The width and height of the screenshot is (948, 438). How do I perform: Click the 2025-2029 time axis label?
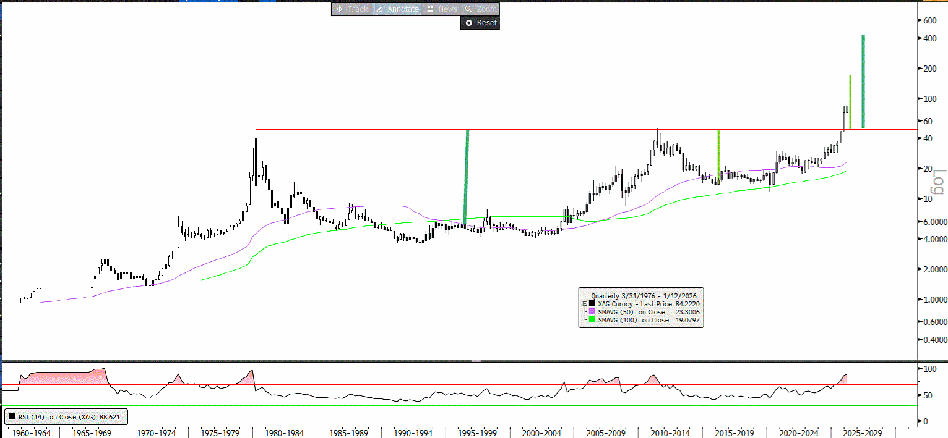(x=863, y=433)
